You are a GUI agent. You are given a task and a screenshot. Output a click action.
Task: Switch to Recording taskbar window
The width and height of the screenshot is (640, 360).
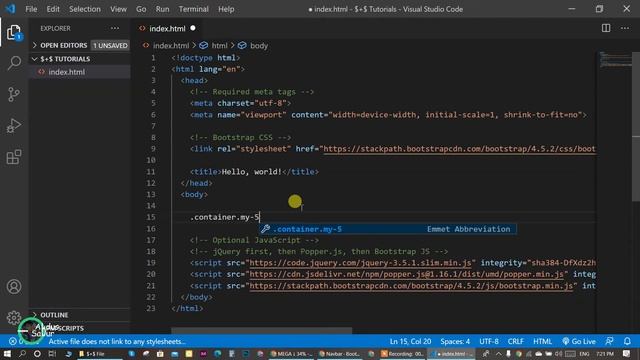[x=402, y=354]
